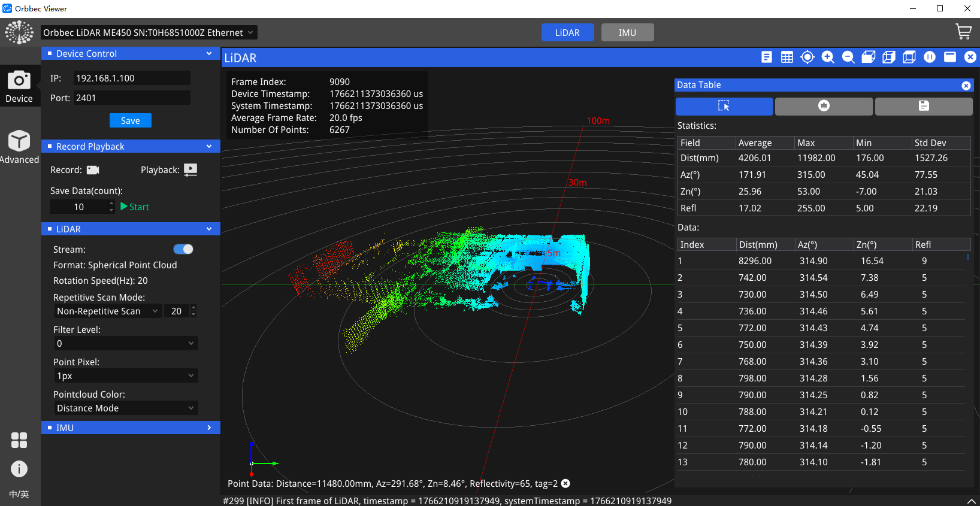
Task: Open the shopping cart icon
Action: [x=963, y=32]
